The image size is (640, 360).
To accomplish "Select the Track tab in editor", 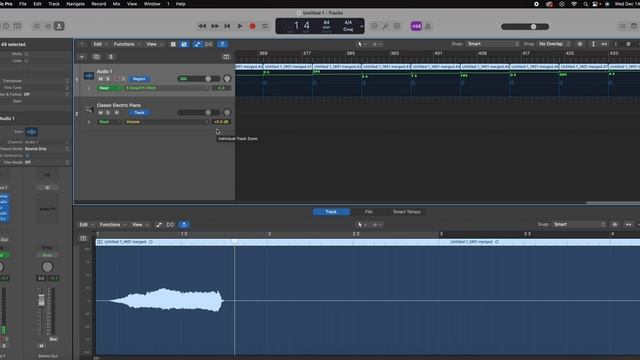I will click(x=331, y=212).
